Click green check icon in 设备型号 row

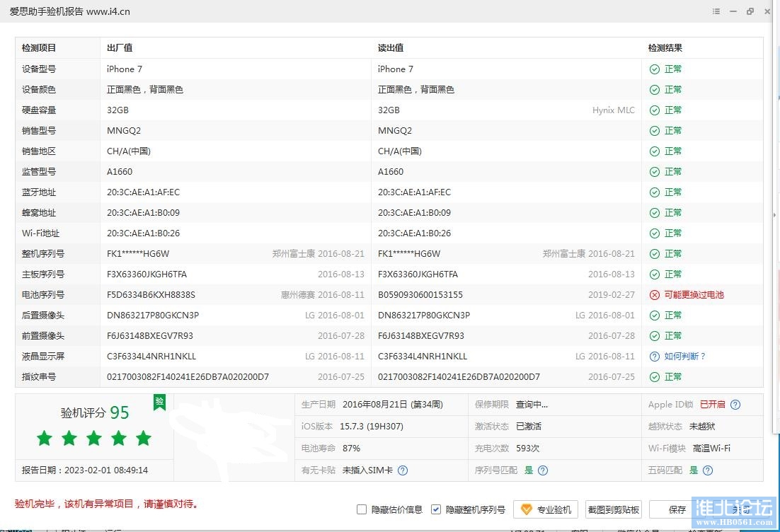[x=655, y=69]
